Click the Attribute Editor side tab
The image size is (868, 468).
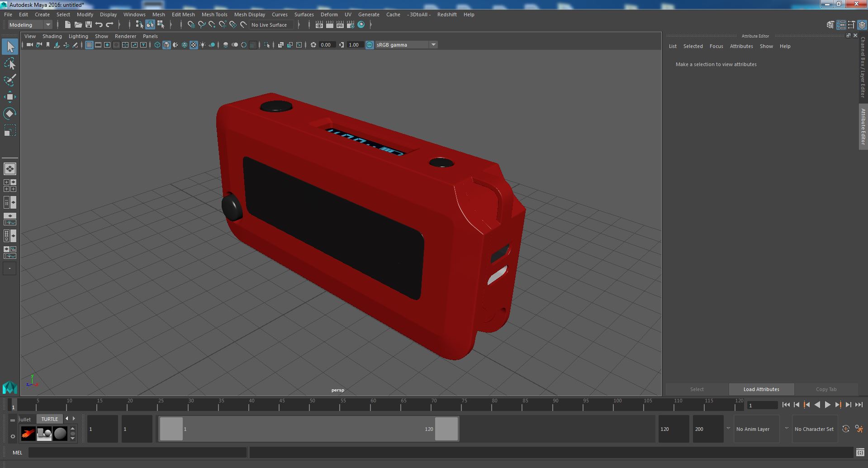point(863,127)
